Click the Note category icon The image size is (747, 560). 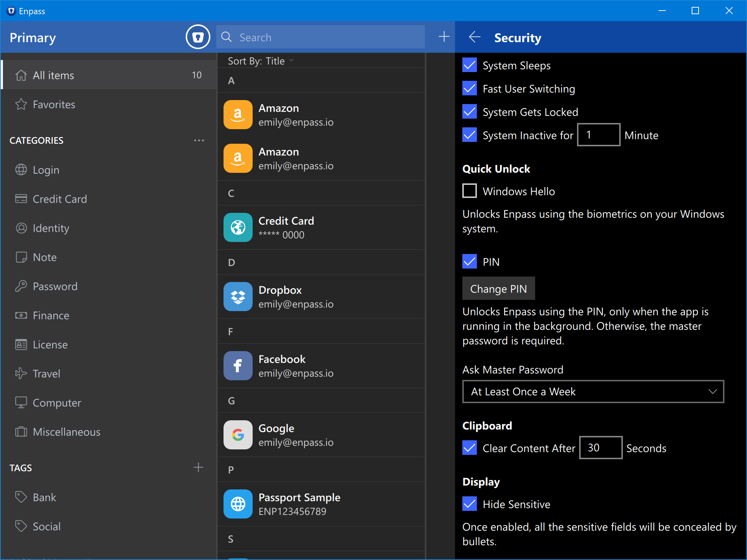[x=21, y=257]
